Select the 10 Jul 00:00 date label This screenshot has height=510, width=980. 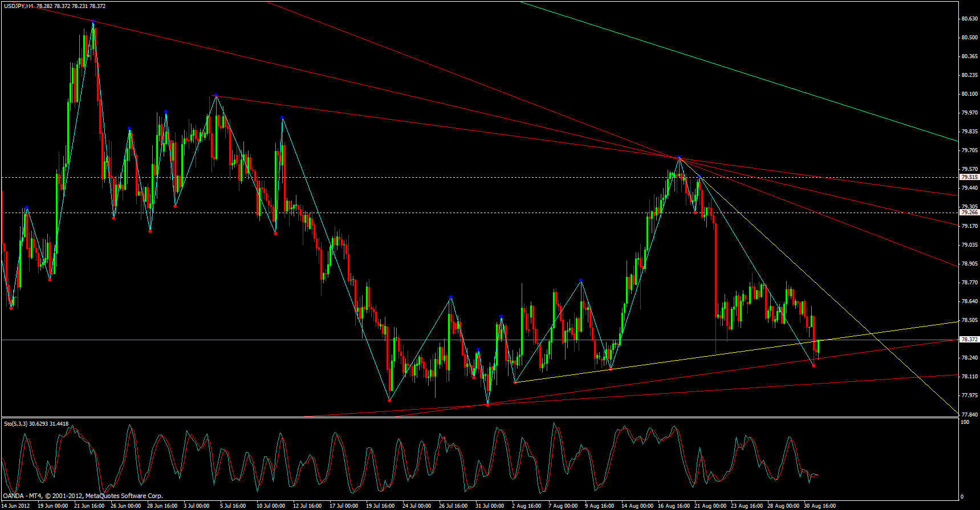pyautogui.click(x=271, y=505)
